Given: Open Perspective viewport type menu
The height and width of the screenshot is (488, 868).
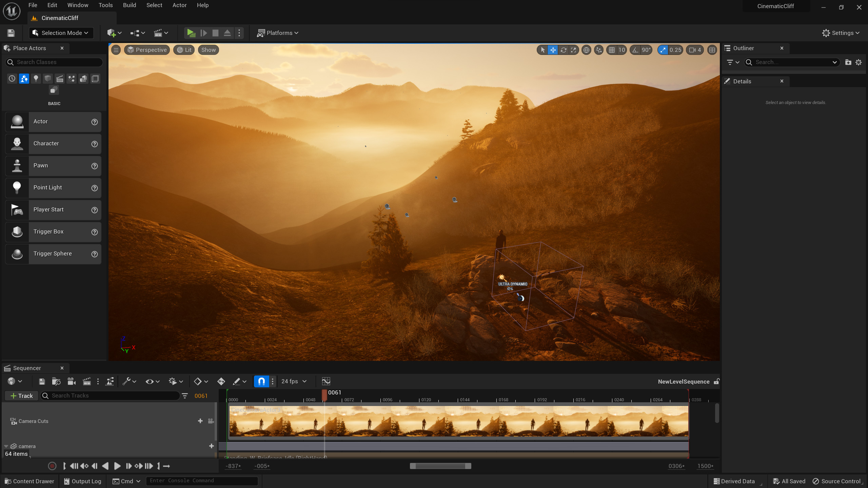Looking at the screenshot, I should pos(147,50).
